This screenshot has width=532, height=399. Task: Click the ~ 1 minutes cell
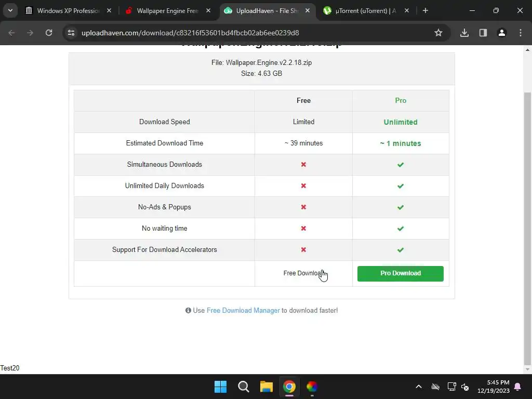(x=401, y=143)
